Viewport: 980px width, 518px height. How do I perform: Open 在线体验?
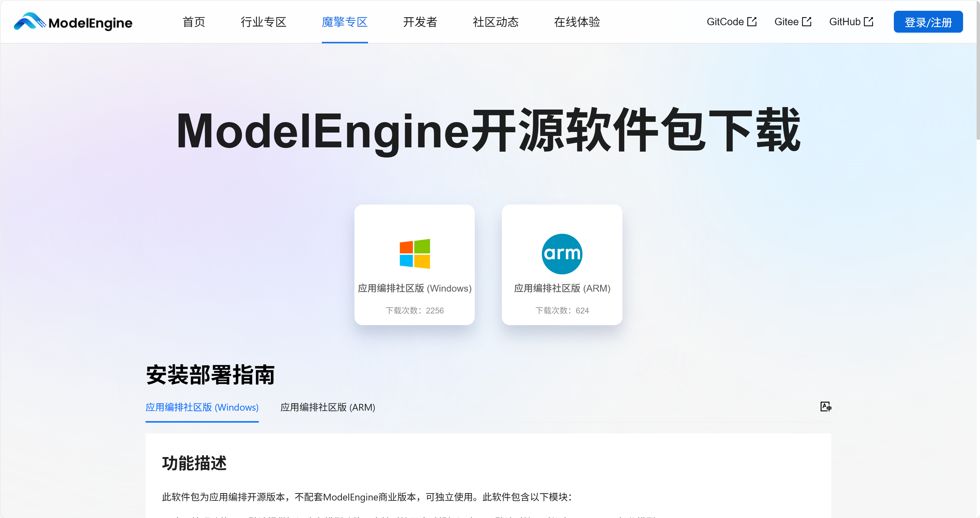tap(577, 22)
